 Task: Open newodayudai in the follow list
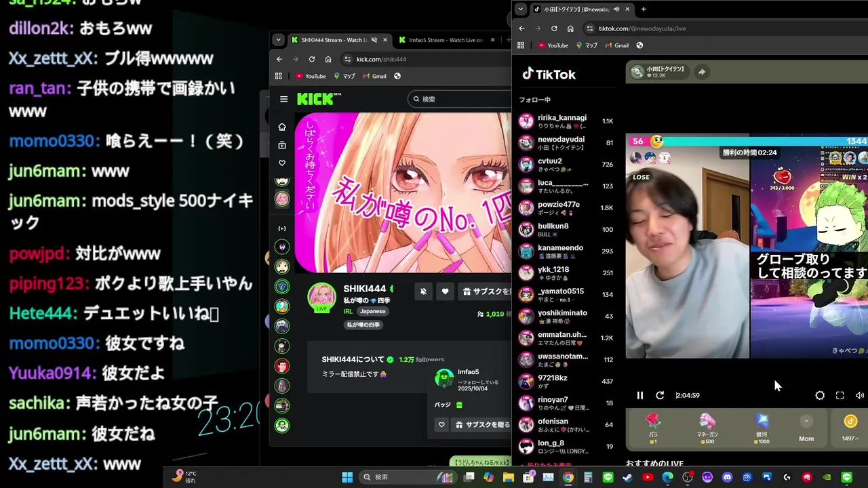pos(566,143)
